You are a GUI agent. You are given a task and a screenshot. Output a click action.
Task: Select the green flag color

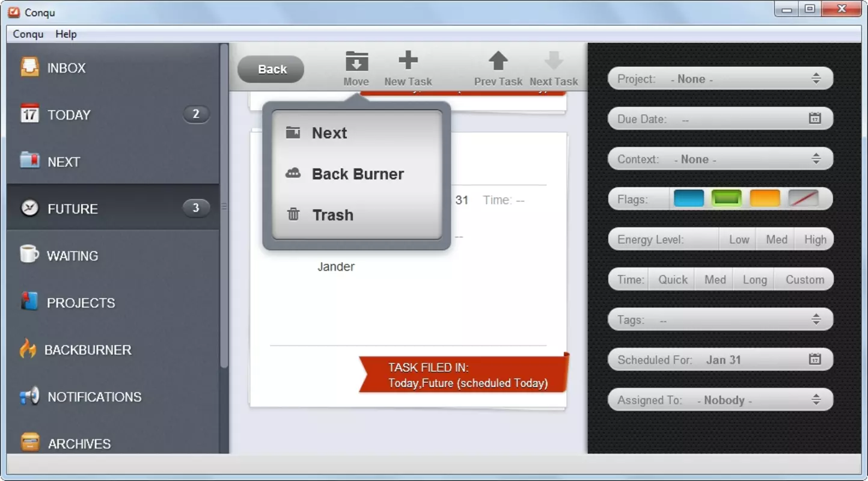[x=726, y=198]
